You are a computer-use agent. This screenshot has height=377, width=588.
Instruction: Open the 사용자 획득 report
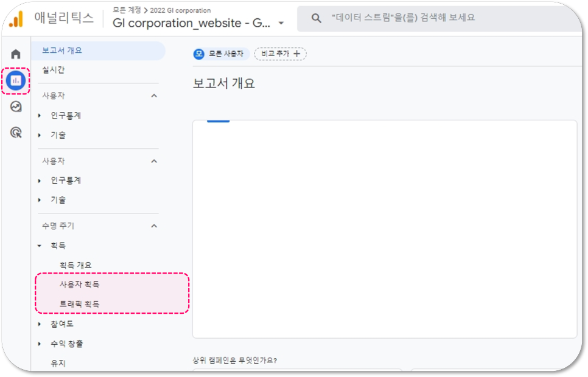[x=80, y=285]
